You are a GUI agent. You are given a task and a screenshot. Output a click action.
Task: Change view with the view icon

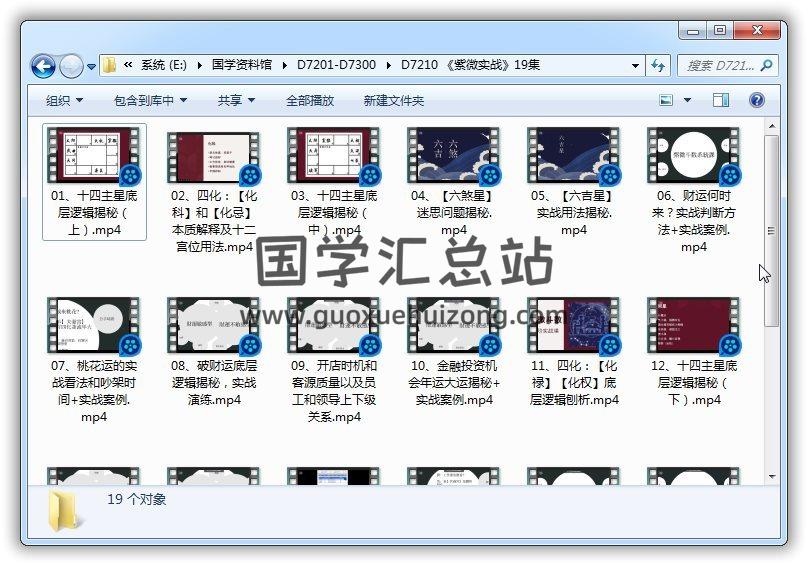coord(666,100)
